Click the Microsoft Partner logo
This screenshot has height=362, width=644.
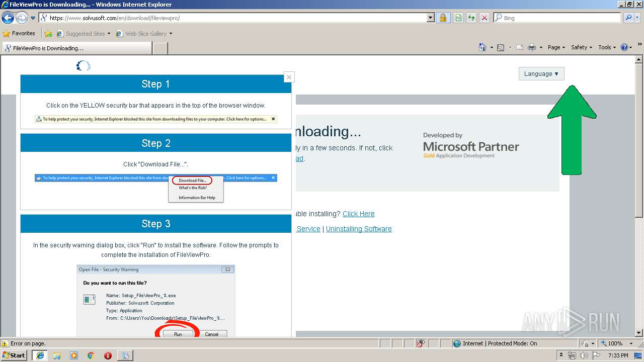471,146
